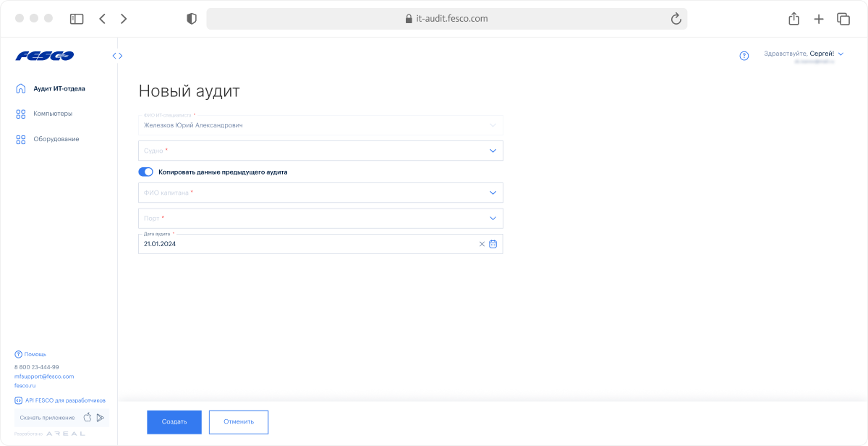Image resolution: width=868 pixels, height=446 pixels.
Task: Clear the audit date with X icon
Action: (482, 244)
